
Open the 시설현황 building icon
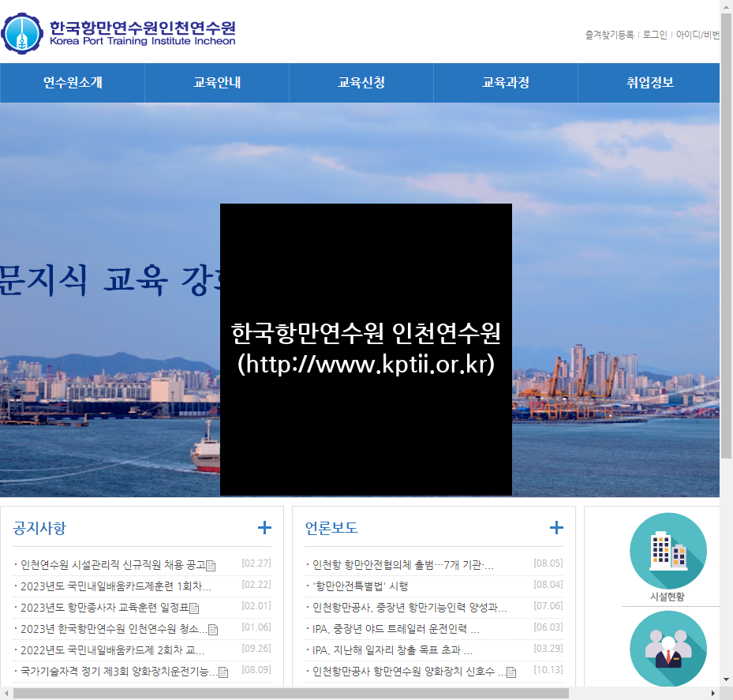coord(668,550)
